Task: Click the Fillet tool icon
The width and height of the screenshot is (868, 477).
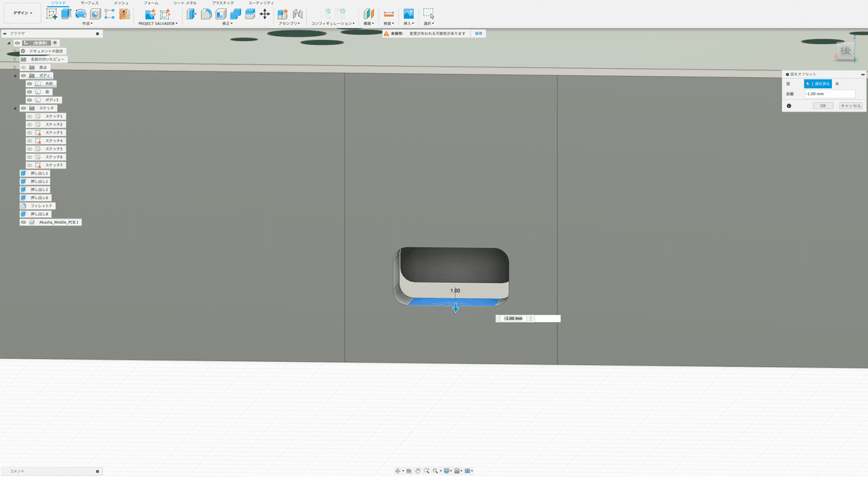Action: pos(206,14)
